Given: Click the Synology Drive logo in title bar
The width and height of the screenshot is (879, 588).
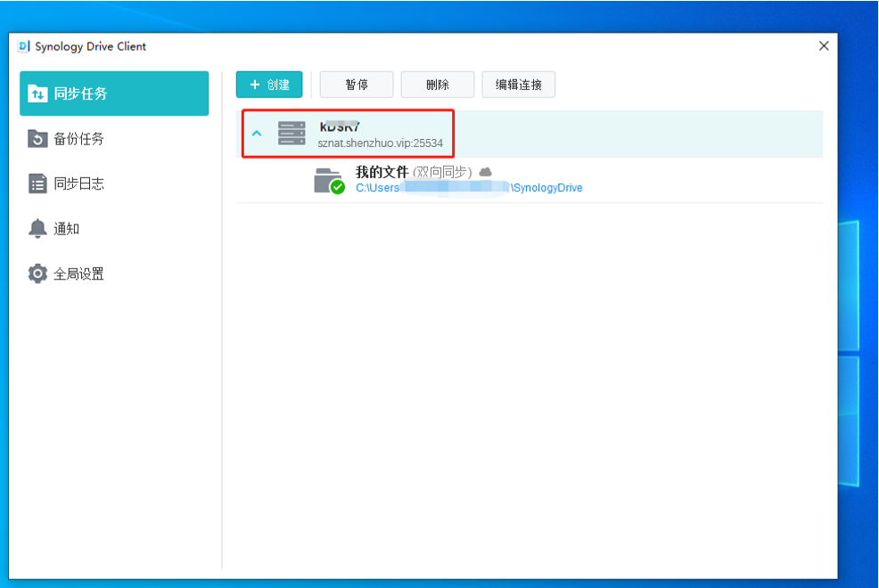Looking at the screenshot, I should tap(24, 46).
